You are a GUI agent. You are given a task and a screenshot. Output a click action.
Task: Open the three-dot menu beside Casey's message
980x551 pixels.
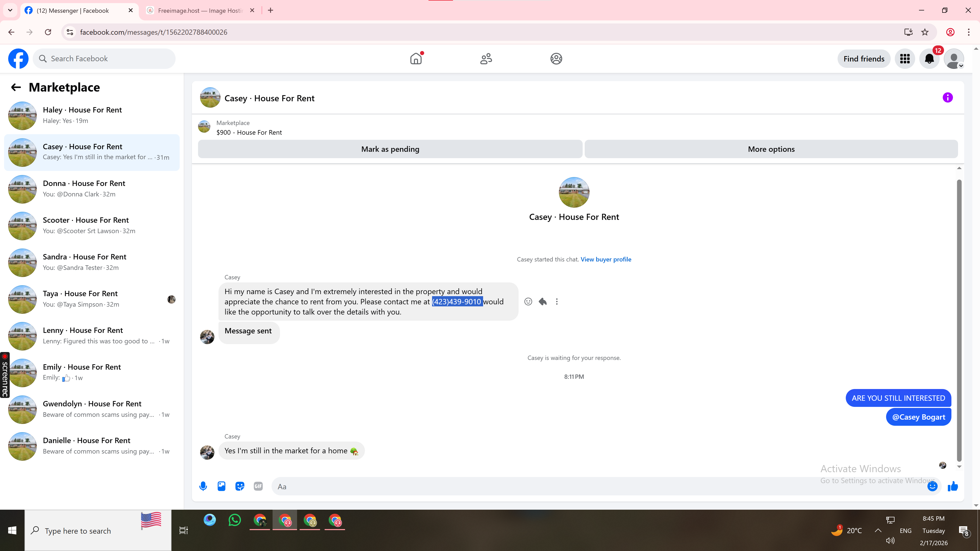click(557, 302)
